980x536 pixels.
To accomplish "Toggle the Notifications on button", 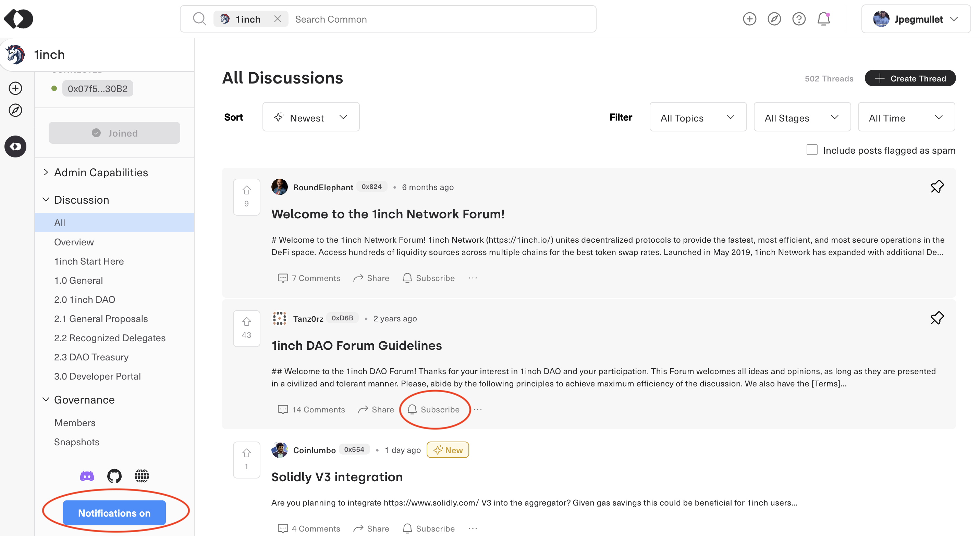I will tap(114, 513).
